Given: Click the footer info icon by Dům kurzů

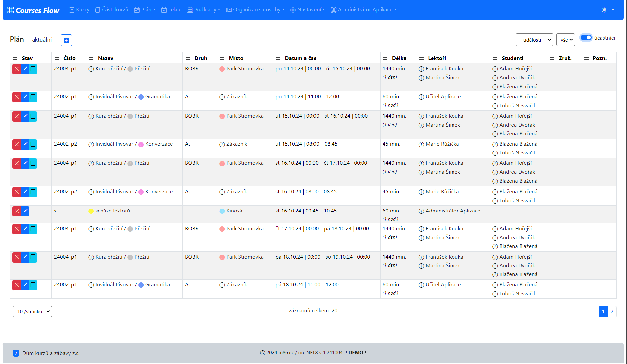Looking at the screenshot, I should point(16,353).
